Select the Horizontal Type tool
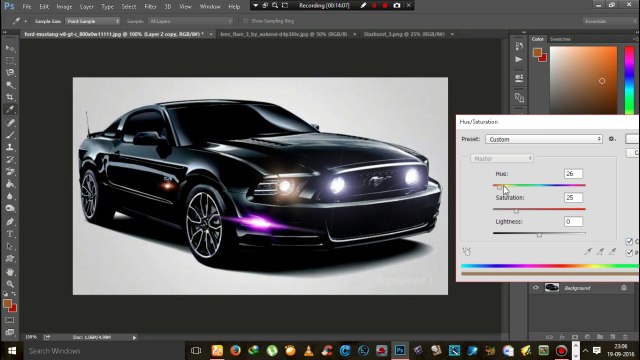 click(x=10, y=234)
